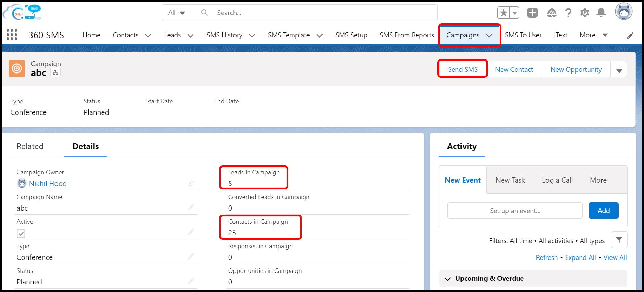644x292 pixels.
Task: Expand the Contacts nav dropdown chevron
Action: coord(148,36)
